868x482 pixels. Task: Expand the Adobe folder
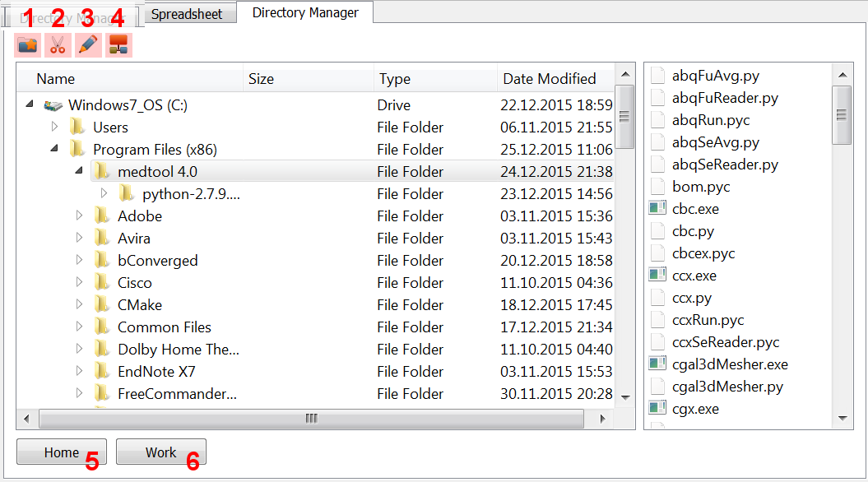[x=79, y=216]
